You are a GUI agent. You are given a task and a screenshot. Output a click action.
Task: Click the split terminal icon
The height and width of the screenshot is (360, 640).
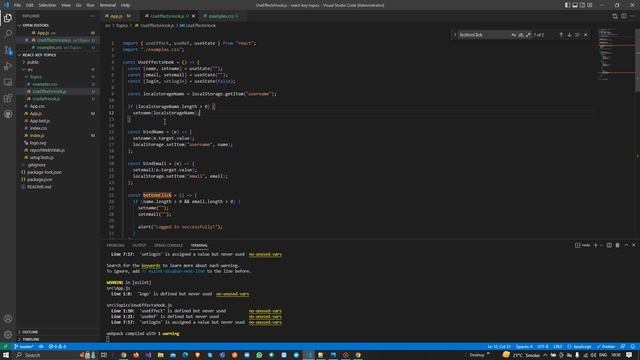609,245
